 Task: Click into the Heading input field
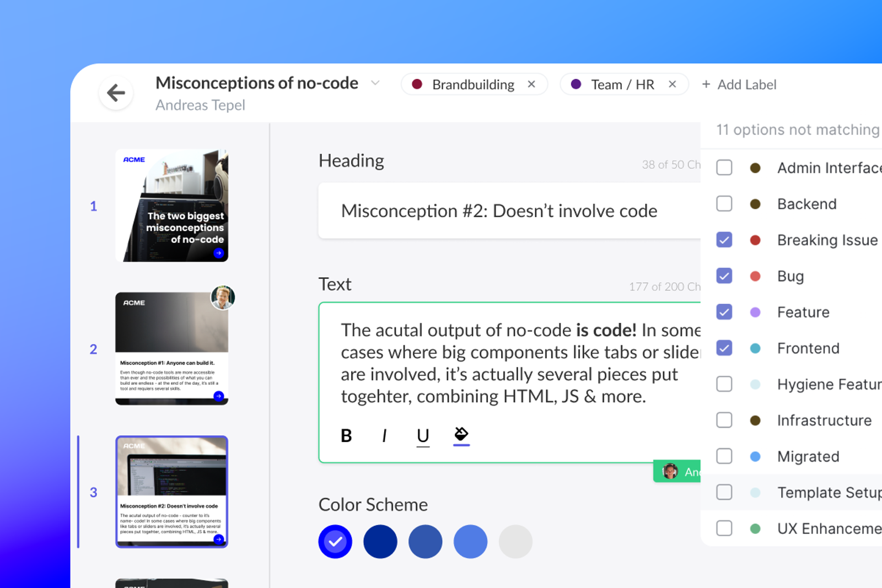click(509, 211)
